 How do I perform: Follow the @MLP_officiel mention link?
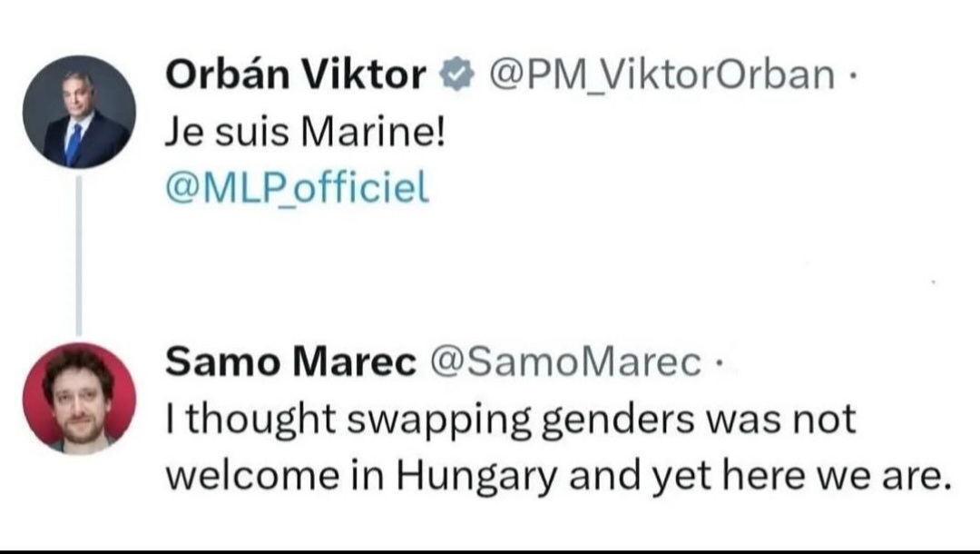(x=298, y=187)
